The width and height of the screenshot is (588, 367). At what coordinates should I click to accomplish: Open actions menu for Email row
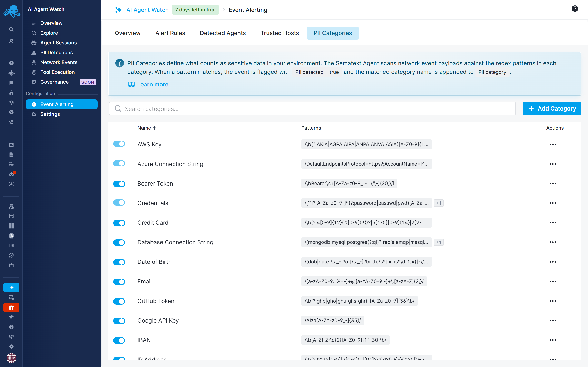[552, 281]
